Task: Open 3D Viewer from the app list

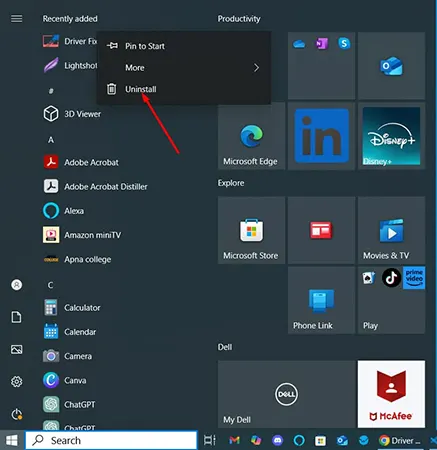Action: tap(72, 114)
